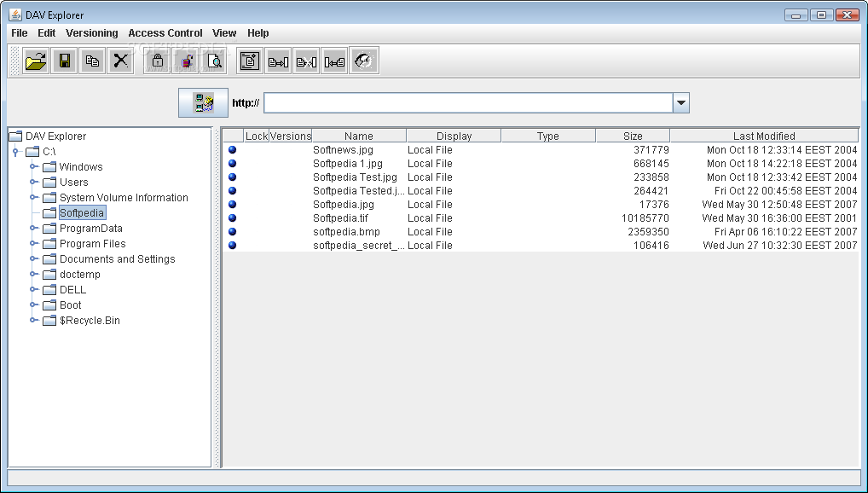The image size is (868, 493).
Task: Open the Help menu
Action: tap(258, 33)
